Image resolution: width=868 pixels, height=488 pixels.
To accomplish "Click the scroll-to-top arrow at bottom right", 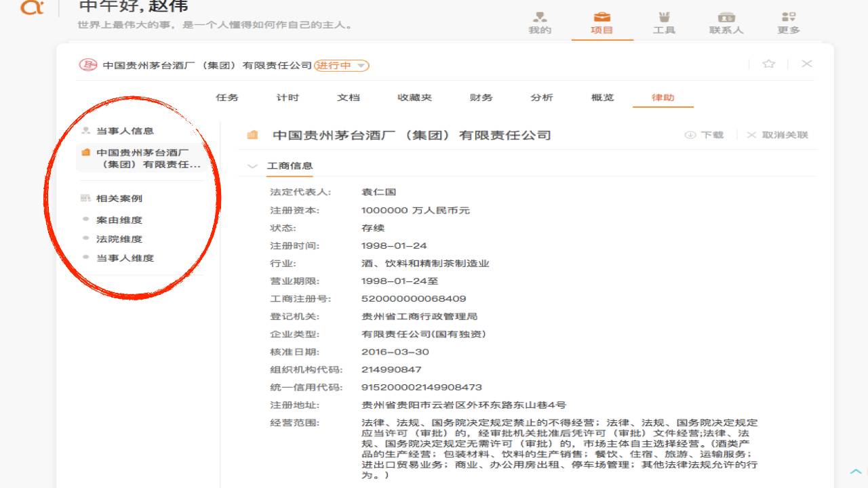I will tap(856, 471).
